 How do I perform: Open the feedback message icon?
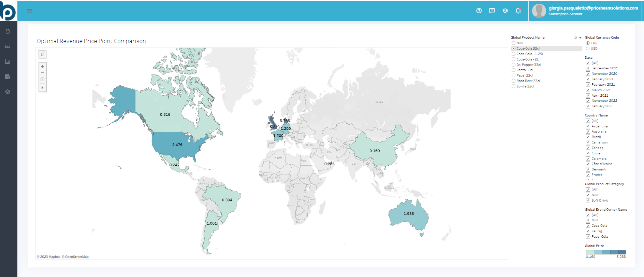point(492,11)
